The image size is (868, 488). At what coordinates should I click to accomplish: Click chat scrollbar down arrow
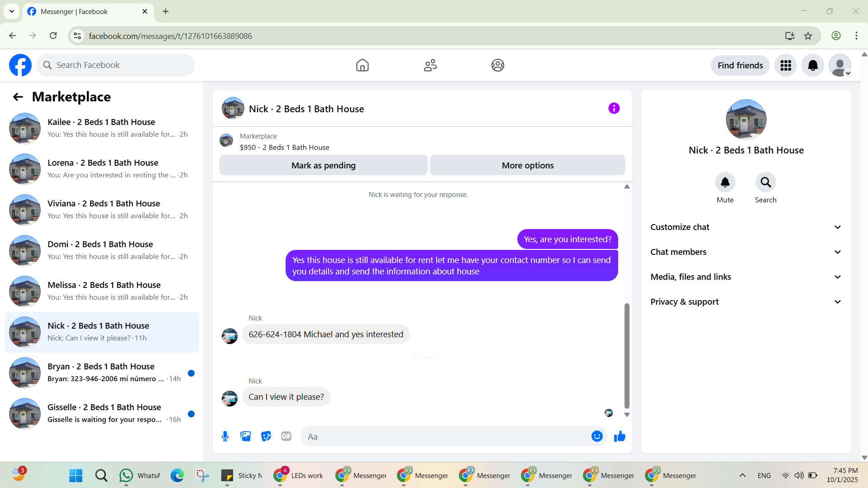coord(627,414)
